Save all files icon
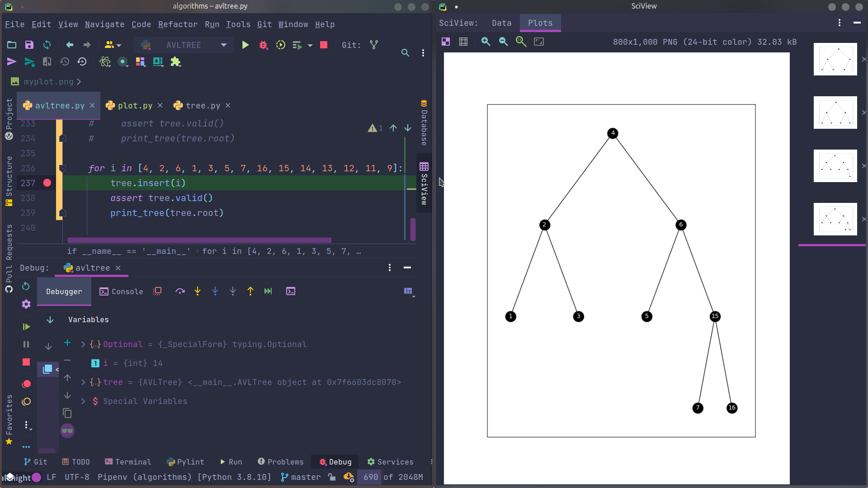This screenshot has width=868, height=488. [x=29, y=45]
